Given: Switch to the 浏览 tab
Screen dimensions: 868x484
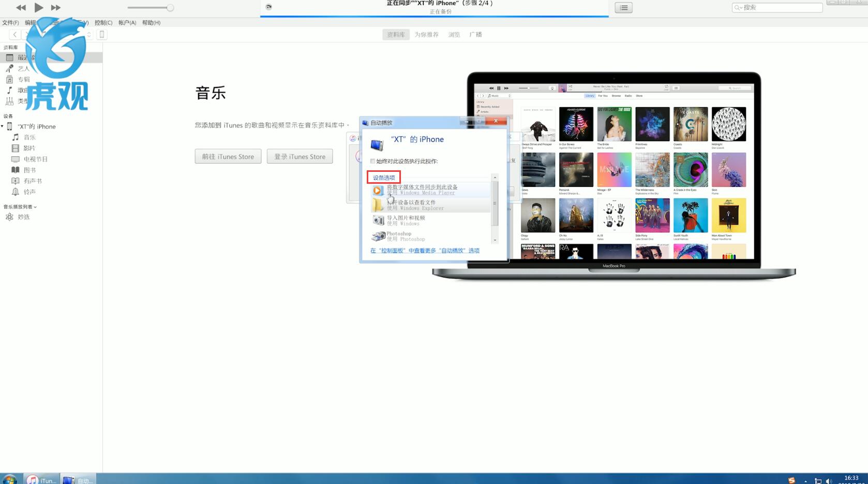Looking at the screenshot, I should click(x=454, y=35).
